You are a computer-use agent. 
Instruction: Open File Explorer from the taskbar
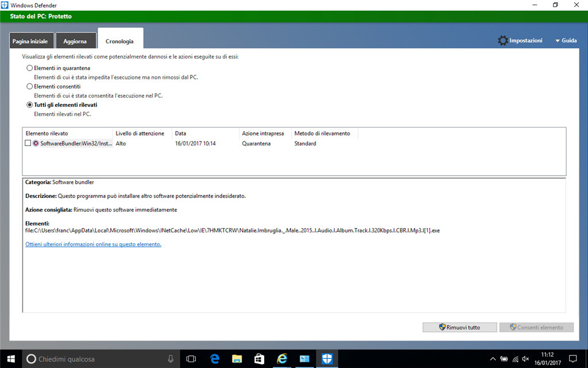point(237,359)
